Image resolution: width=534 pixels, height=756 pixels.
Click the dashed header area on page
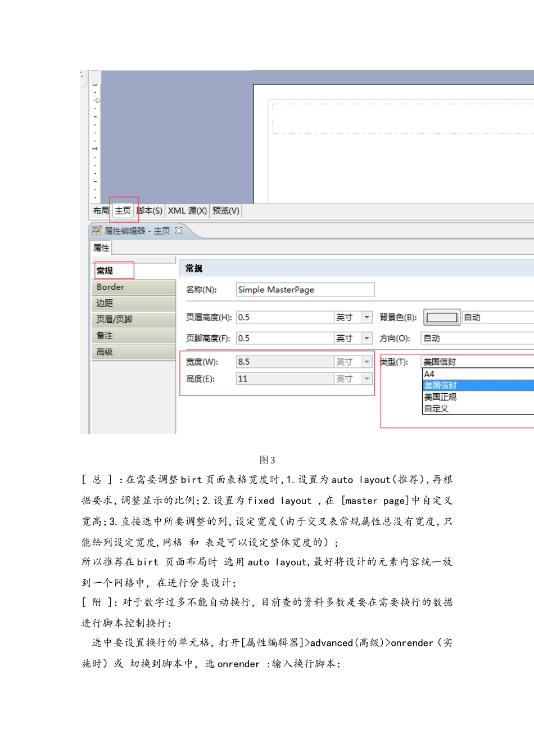(x=403, y=118)
